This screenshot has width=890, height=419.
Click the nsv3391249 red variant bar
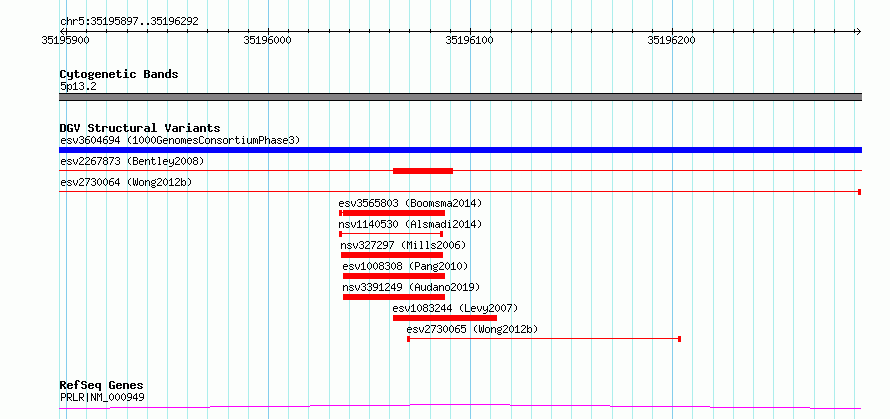tap(394, 297)
